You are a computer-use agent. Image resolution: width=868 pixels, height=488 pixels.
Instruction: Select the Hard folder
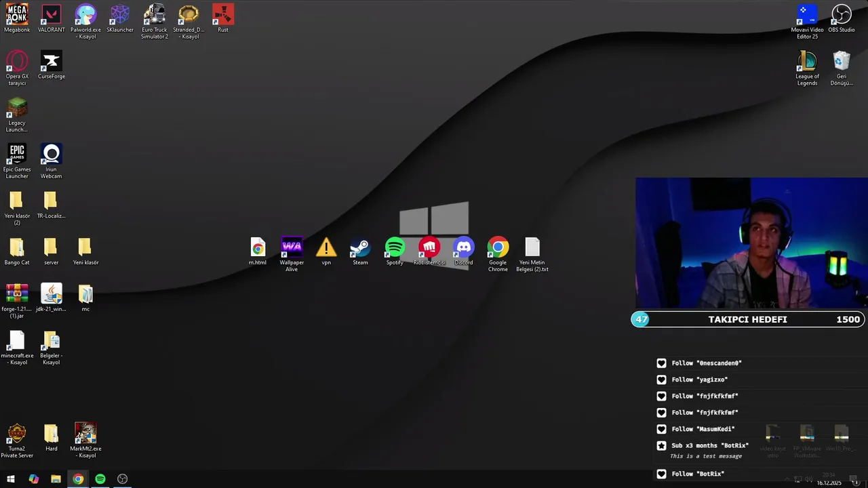coord(52,438)
